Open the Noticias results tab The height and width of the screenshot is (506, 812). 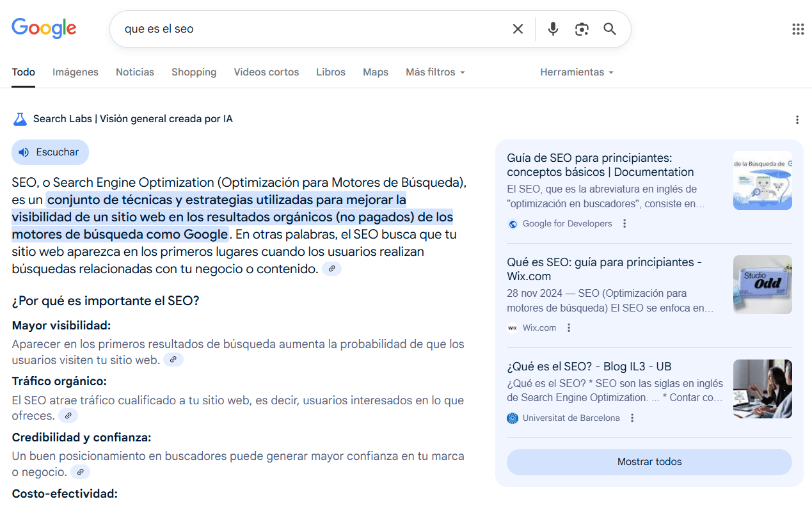134,72
